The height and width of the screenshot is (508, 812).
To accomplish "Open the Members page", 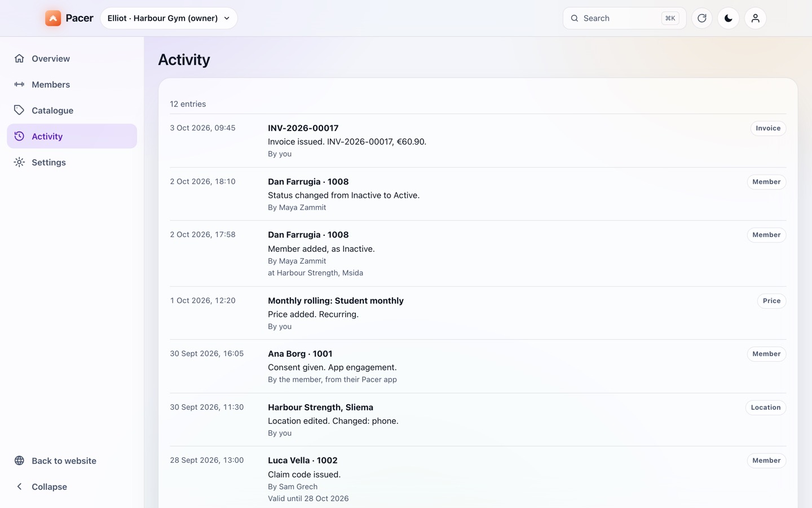I will point(72,84).
